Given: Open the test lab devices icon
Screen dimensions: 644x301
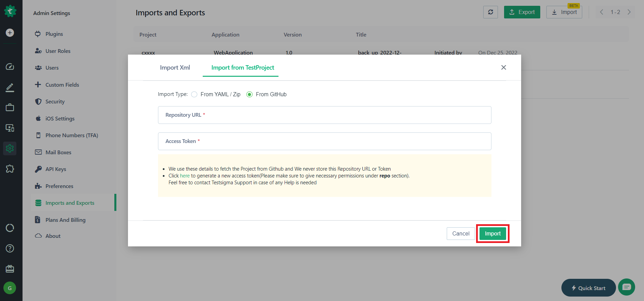Looking at the screenshot, I should point(10,128).
